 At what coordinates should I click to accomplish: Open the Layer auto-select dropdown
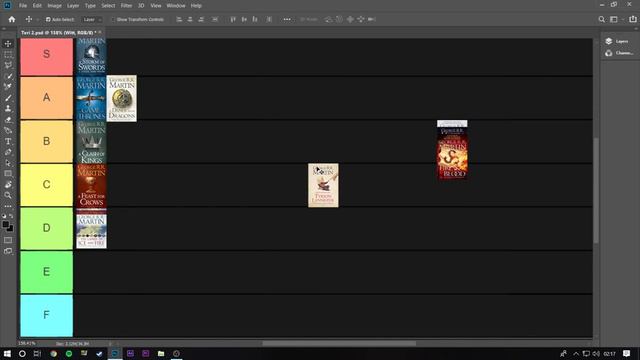[92, 19]
